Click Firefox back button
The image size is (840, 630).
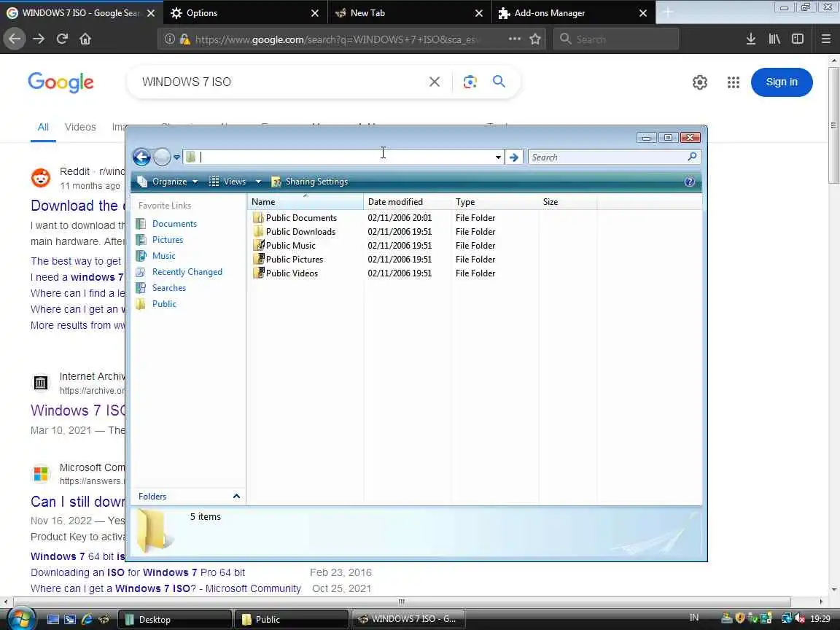click(x=15, y=39)
